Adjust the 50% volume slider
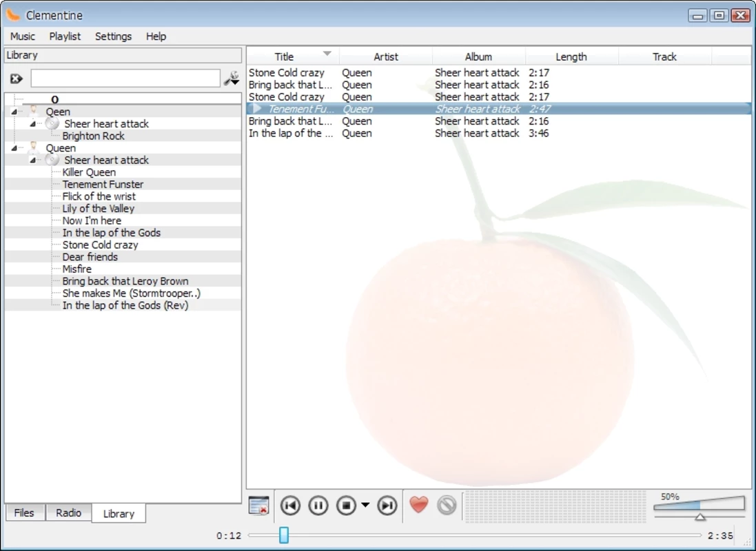This screenshot has height=551, width=756. (x=699, y=504)
